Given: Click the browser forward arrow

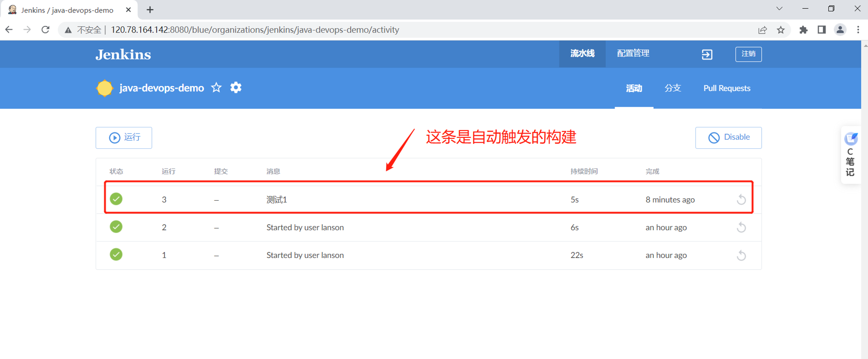Looking at the screenshot, I should pyautogui.click(x=27, y=29).
